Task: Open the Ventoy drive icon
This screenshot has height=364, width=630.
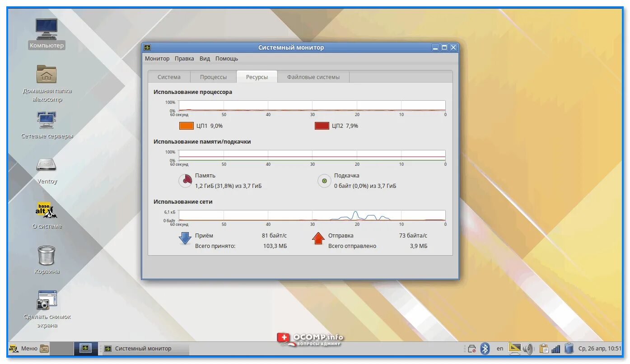Action: 47,165
